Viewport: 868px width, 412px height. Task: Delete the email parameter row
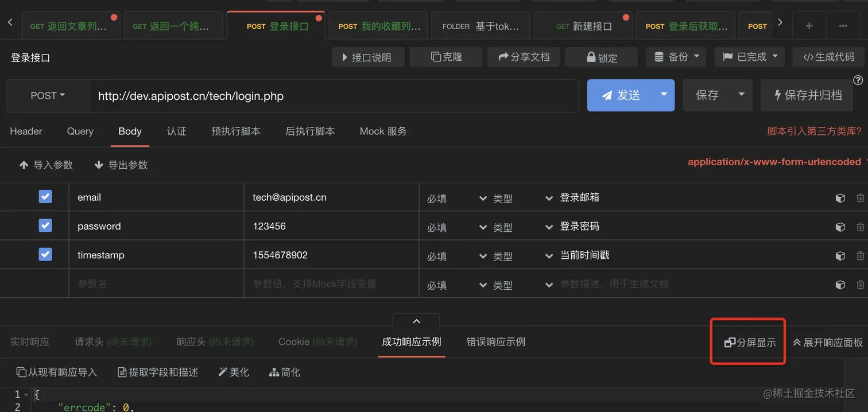tap(860, 198)
